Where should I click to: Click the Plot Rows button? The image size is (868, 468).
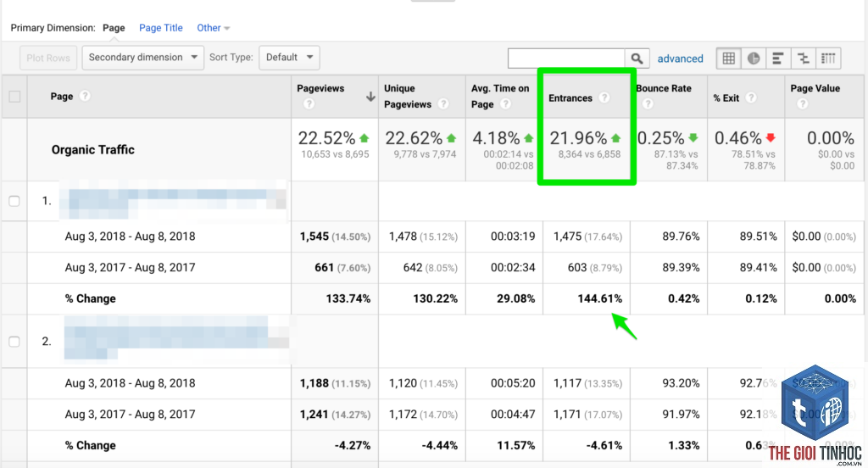(x=48, y=58)
